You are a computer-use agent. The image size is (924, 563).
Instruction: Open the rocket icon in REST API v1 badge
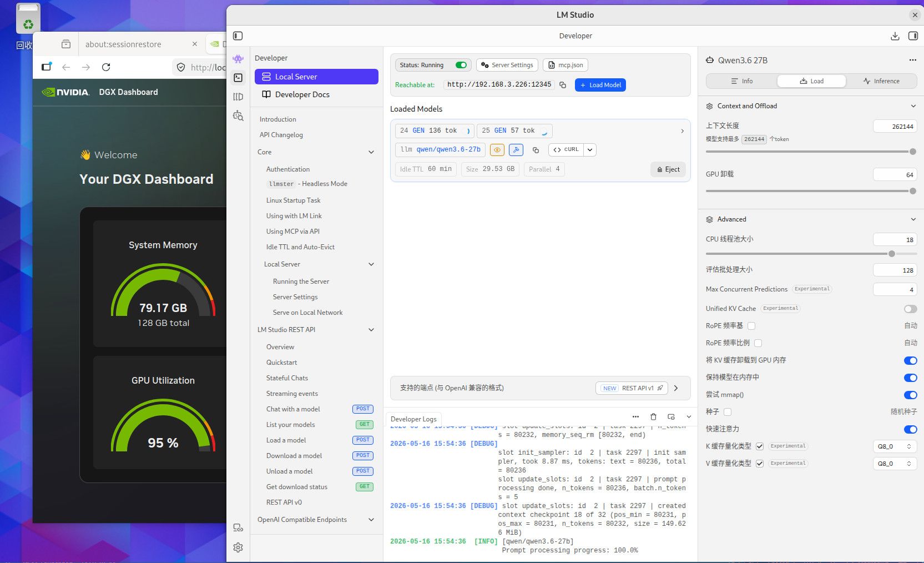coord(660,388)
